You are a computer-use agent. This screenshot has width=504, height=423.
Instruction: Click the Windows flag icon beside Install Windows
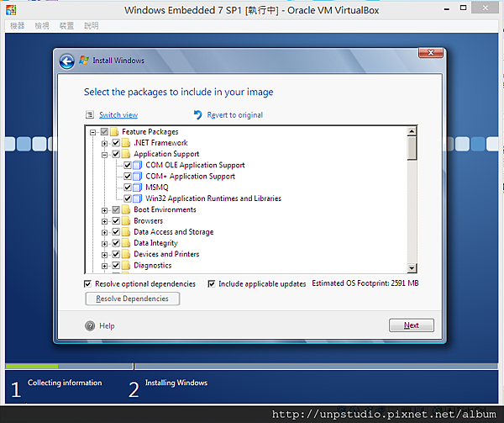(x=84, y=61)
